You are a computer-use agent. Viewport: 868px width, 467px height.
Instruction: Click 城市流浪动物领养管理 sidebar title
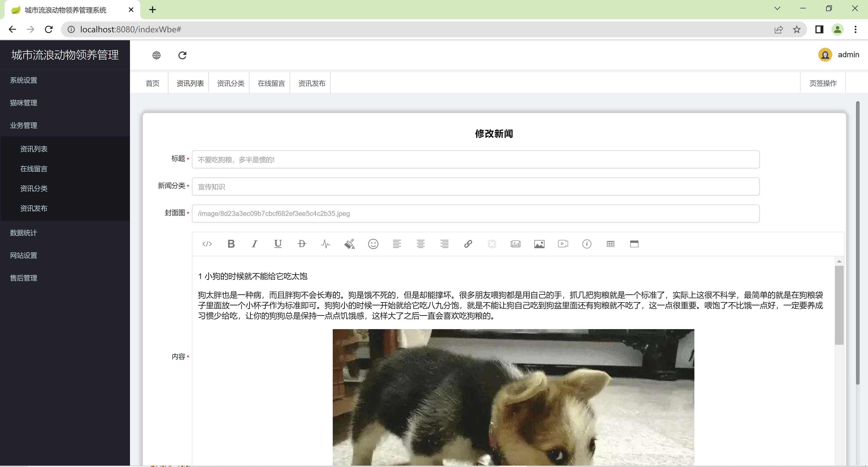tap(65, 55)
